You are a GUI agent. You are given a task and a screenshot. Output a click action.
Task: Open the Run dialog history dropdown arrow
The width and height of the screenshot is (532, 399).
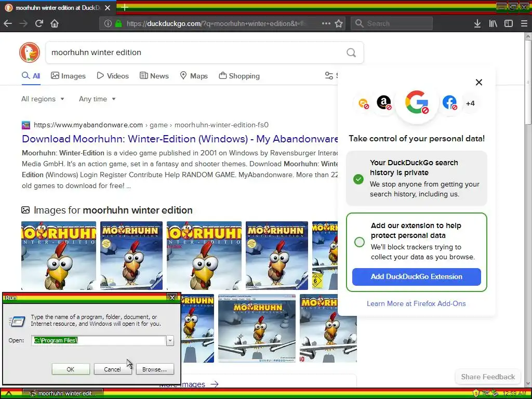pos(170,340)
